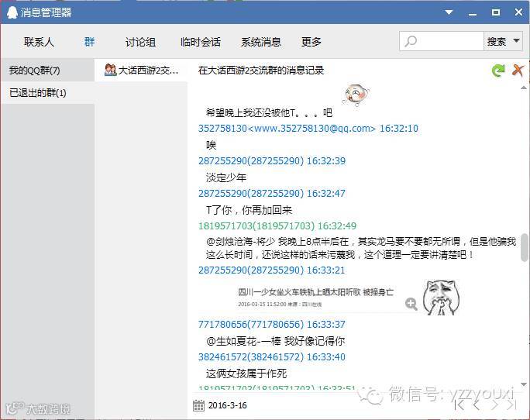Click the message pane scrollbar thumb

(525, 247)
